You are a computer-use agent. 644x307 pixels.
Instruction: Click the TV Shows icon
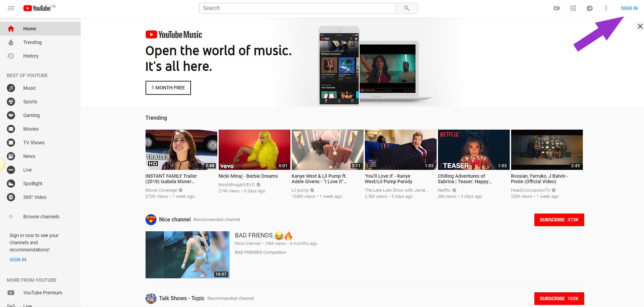11,143
